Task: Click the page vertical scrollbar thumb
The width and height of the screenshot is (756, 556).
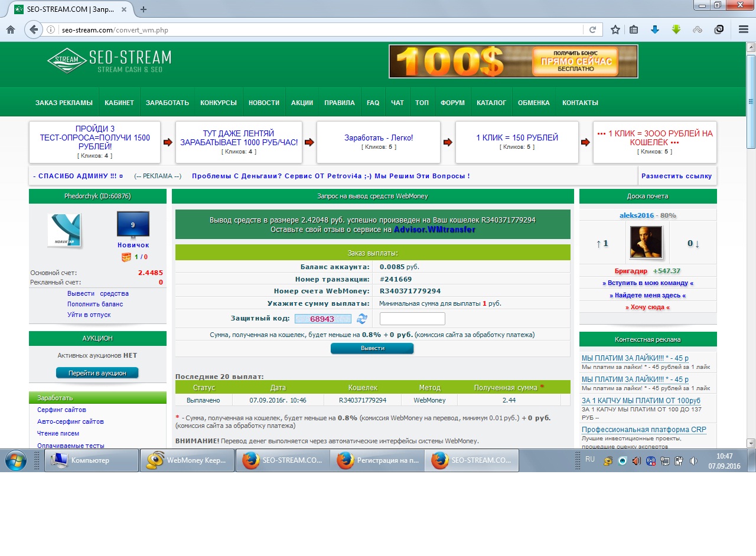Action: (x=751, y=102)
